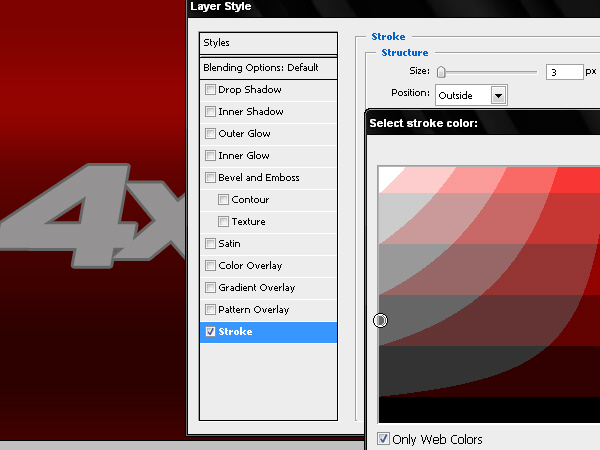Pick black at the color field bottom

pyautogui.click(x=489, y=409)
